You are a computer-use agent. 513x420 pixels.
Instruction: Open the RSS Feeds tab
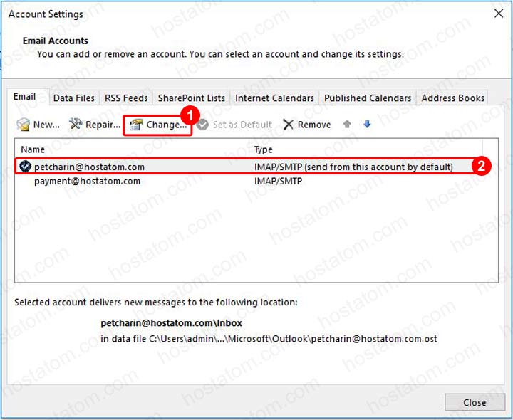126,98
